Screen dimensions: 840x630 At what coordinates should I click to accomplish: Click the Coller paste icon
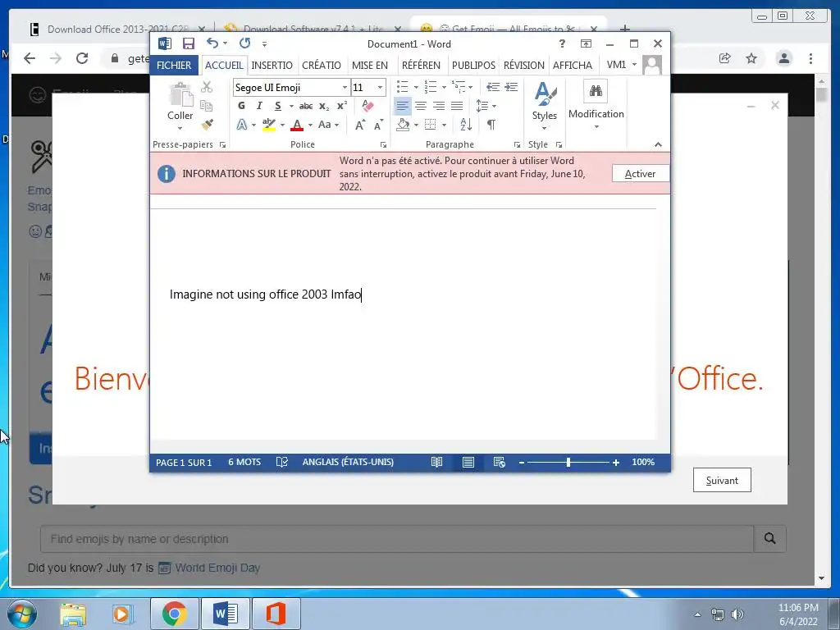[x=180, y=95]
